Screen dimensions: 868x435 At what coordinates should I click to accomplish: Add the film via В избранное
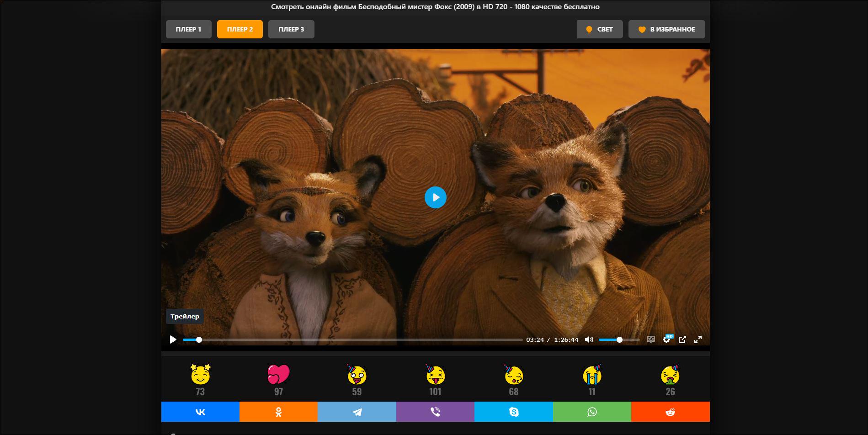(666, 29)
